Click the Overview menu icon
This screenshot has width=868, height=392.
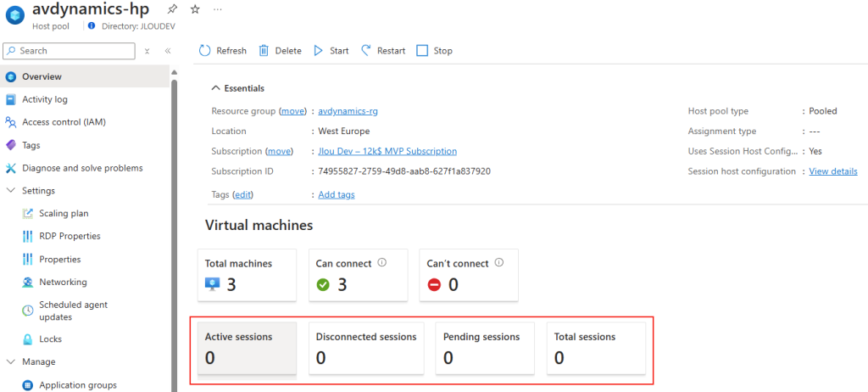pyautogui.click(x=11, y=76)
